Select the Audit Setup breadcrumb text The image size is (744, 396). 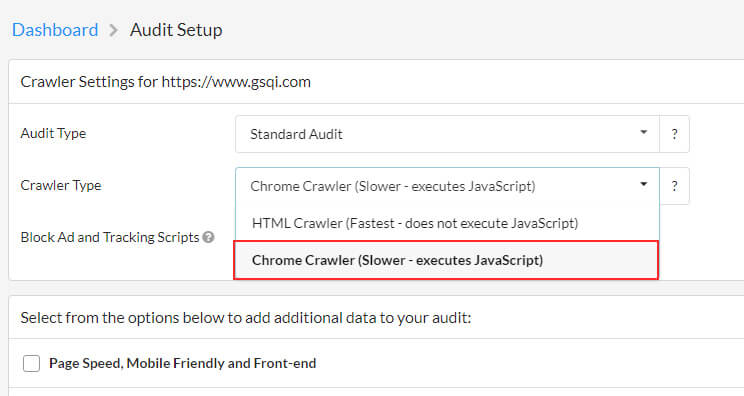pyautogui.click(x=176, y=30)
